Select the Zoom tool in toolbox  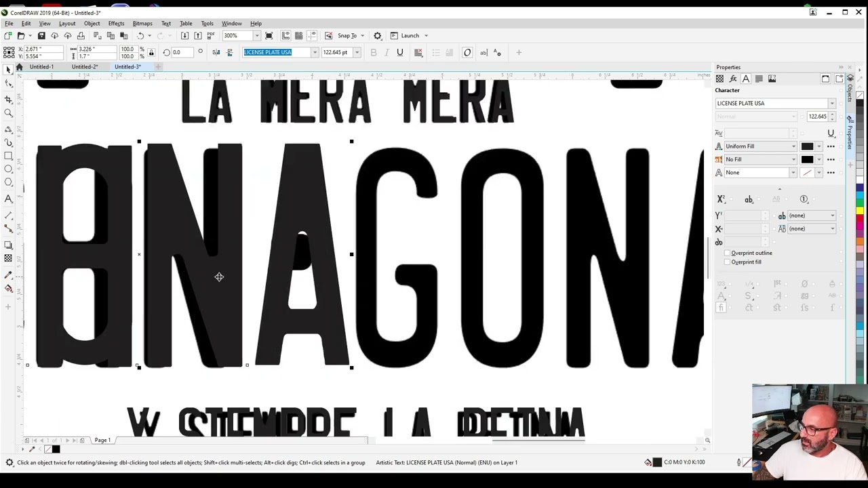8,113
